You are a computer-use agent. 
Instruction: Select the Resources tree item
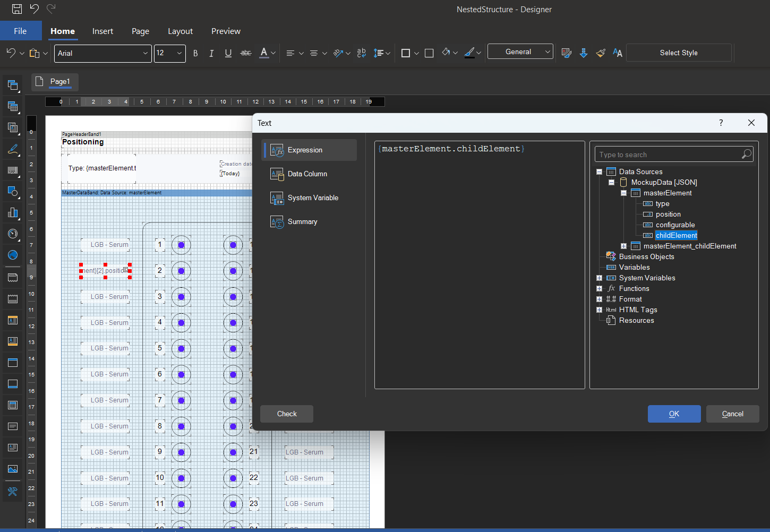[x=636, y=320]
